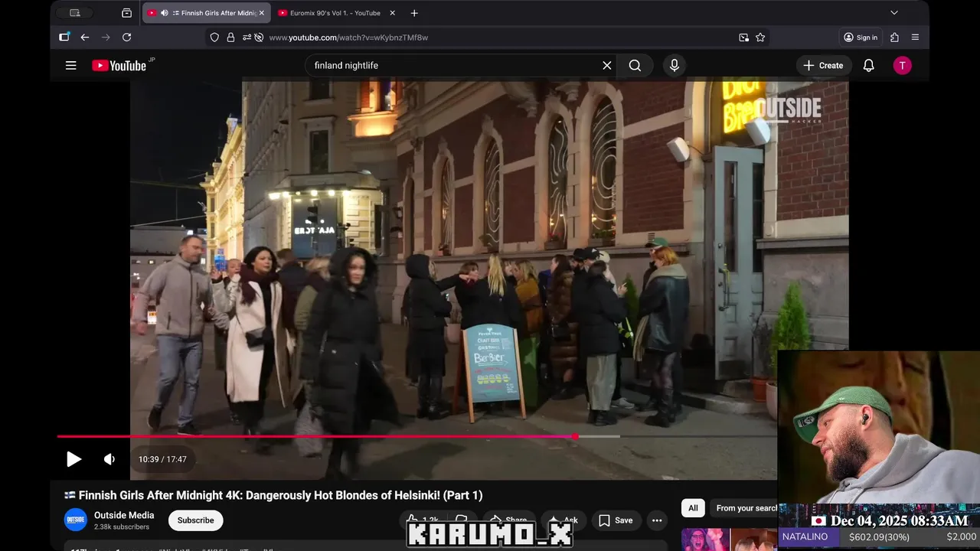The width and height of the screenshot is (980, 551).
Task: Clear the search box text
Action: click(607, 66)
